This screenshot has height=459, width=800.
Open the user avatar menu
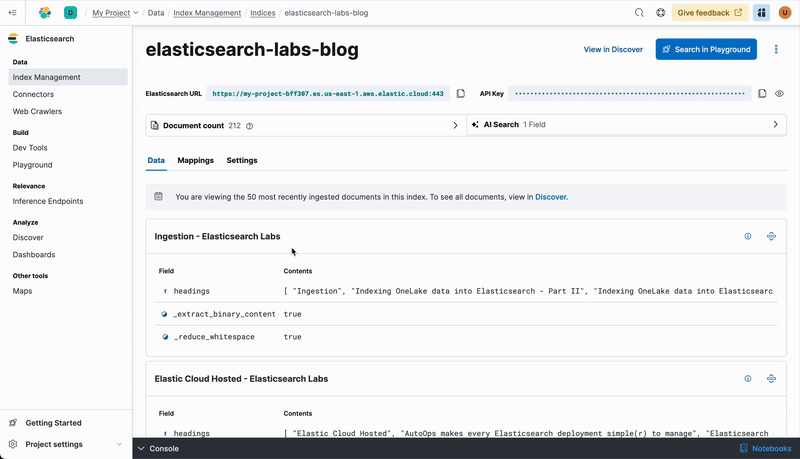click(x=785, y=13)
